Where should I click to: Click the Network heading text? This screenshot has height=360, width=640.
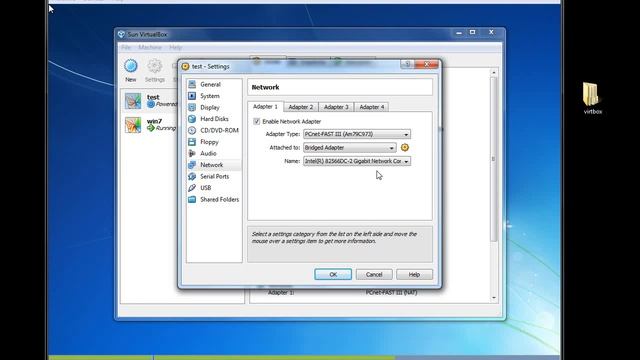265,87
